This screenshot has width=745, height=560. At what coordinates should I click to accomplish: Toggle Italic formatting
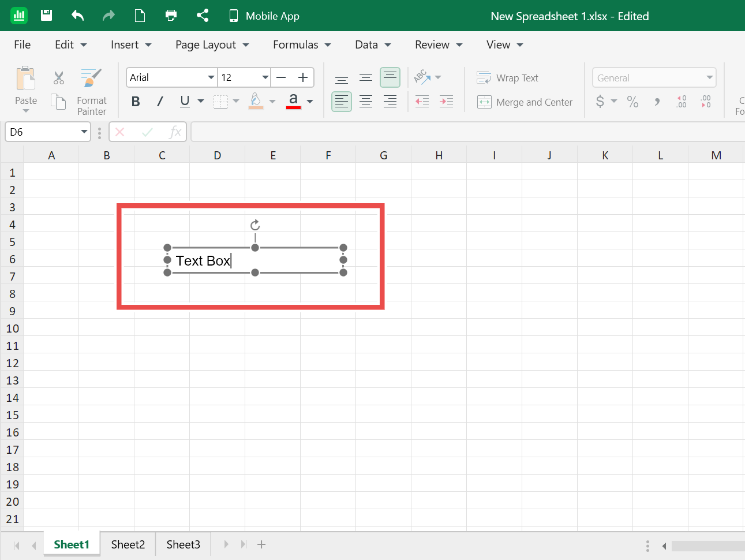160,102
